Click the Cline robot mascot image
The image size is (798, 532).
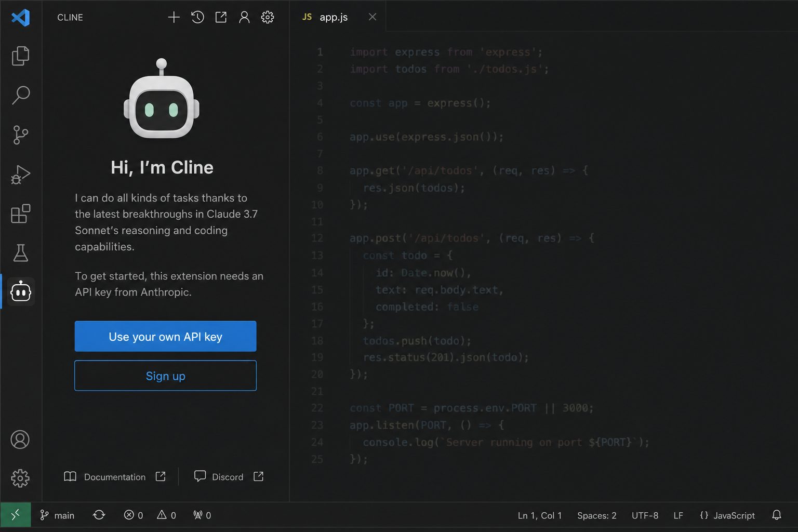[162, 99]
